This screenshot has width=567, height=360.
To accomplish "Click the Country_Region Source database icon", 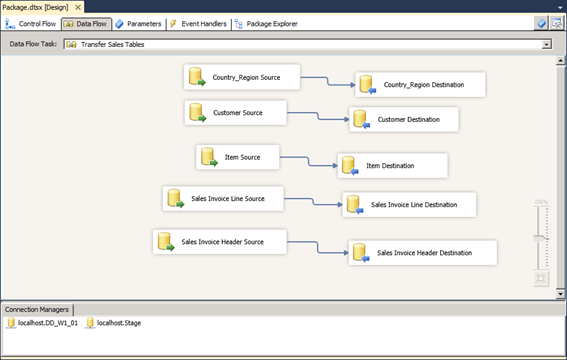I will click(197, 77).
